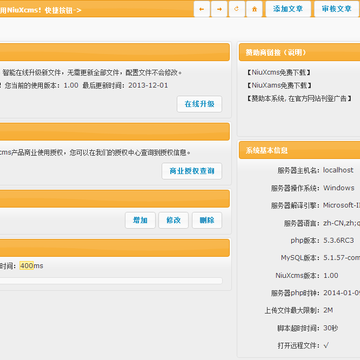
Task: Click the home icon button
Action: point(254,9)
